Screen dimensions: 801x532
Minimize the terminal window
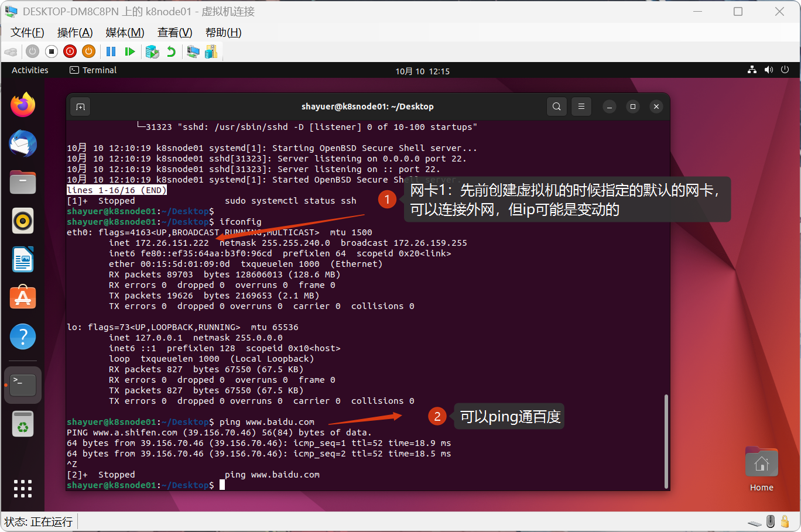[610, 107]
